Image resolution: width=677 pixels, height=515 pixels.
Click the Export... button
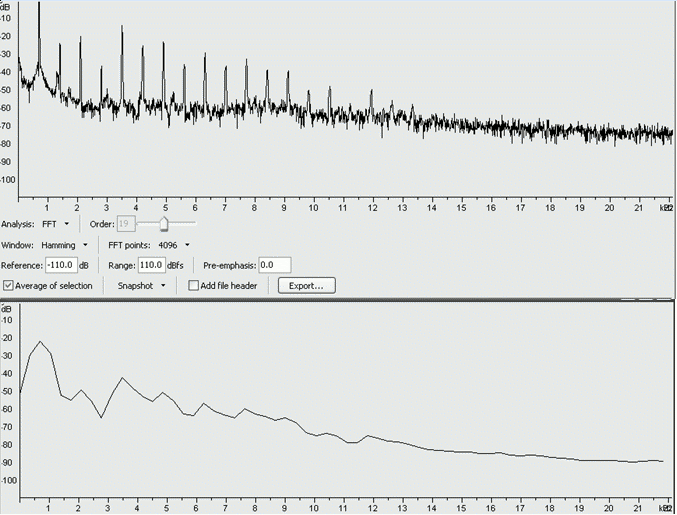click(x=306, y=286)
